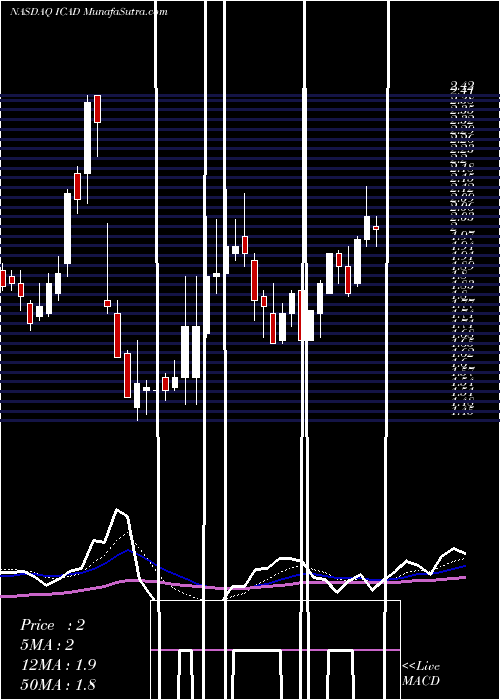Click the "50MA : 1.8" value
The width and height of the screenshot is (500, 700).
[58, 684]
